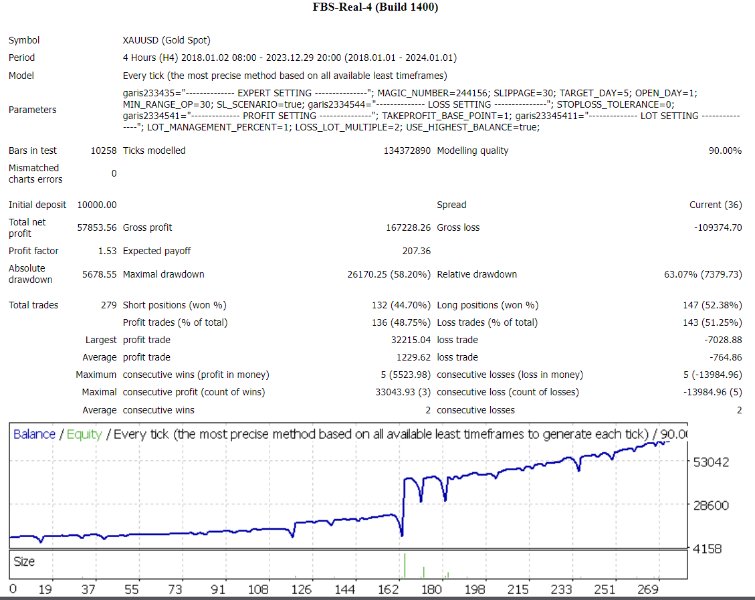
Task: Select the Profit factor value 1.53
Action: (105, 251)
